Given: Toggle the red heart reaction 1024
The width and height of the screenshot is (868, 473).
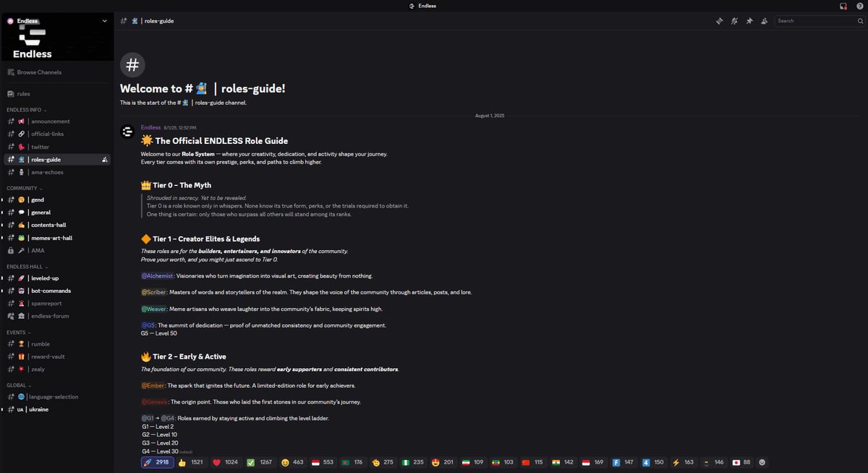Looking at the screenshot, I should (x=225, y=462).
